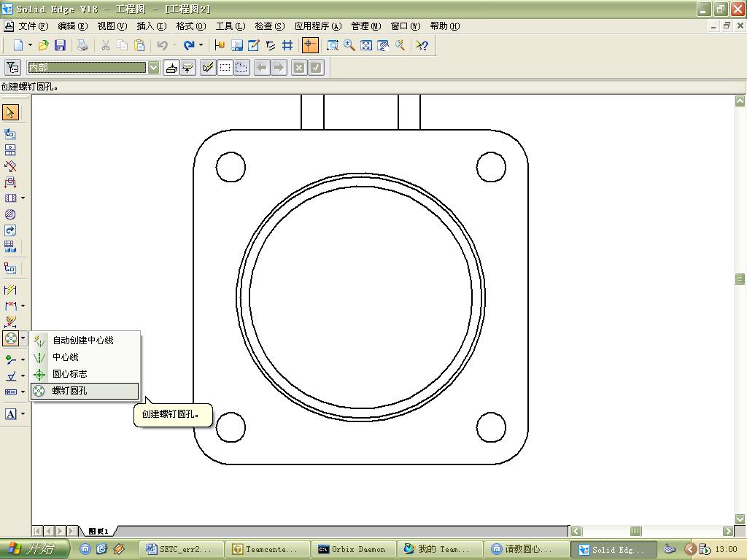
Task: Toggle the dashed rectangle selection mode button
Action: [225, 68]
